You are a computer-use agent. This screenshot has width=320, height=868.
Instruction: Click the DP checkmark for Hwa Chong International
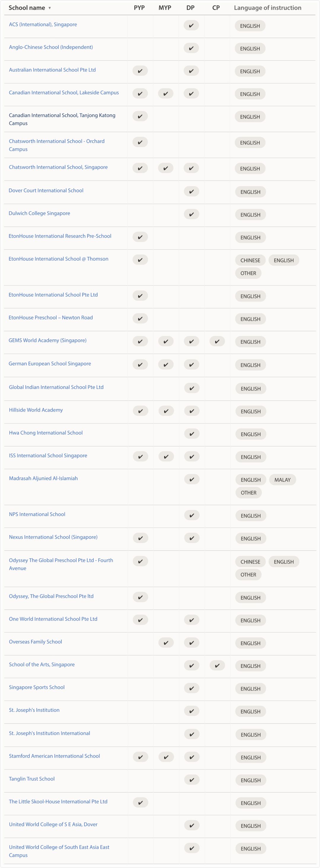tap(192, 434)
